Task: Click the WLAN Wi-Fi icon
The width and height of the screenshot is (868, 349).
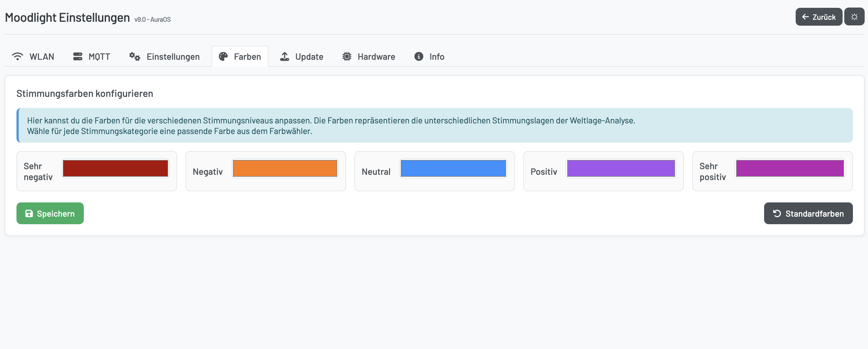Action: point(18,56)
